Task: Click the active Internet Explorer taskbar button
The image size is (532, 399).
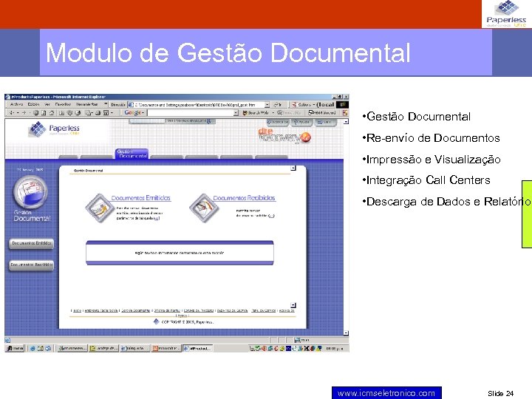Action: pos(198,349)
